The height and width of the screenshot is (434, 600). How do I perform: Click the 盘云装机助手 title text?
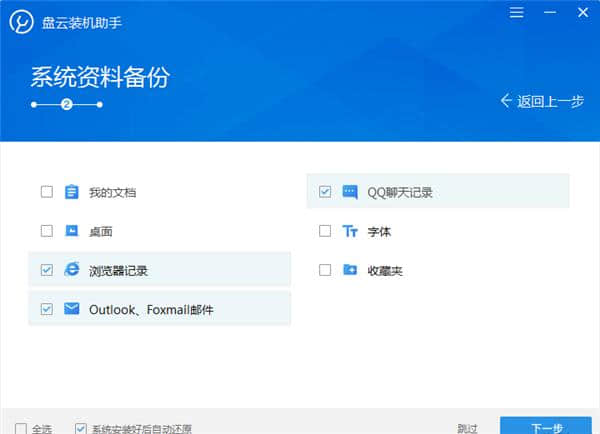click(82, 23)
